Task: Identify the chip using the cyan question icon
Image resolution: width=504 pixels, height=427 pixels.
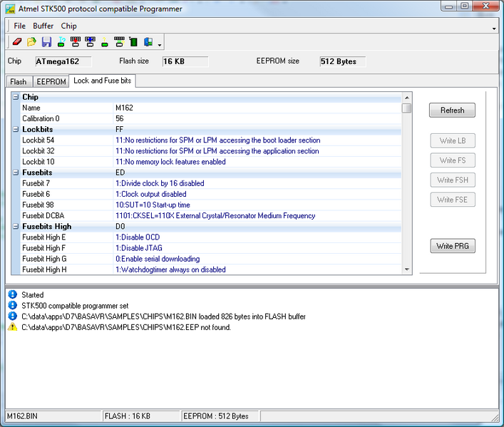Action: (61, 42)
